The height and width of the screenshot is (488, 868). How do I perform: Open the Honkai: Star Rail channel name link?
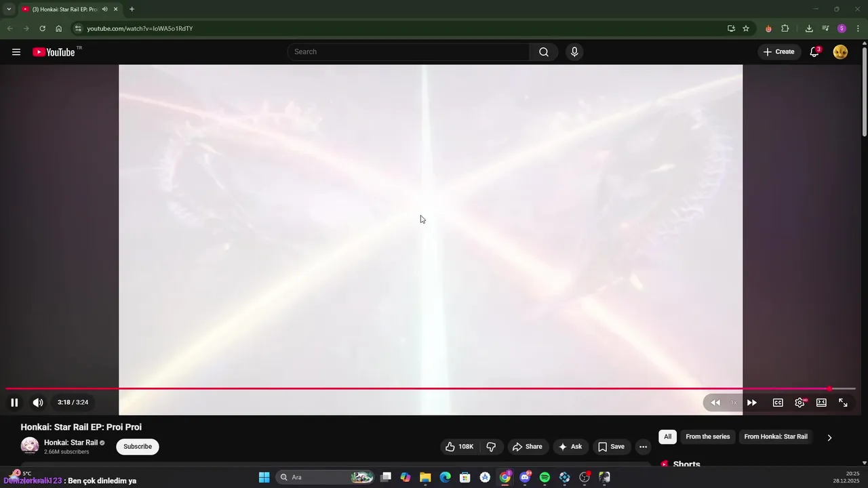pos(71,443)
